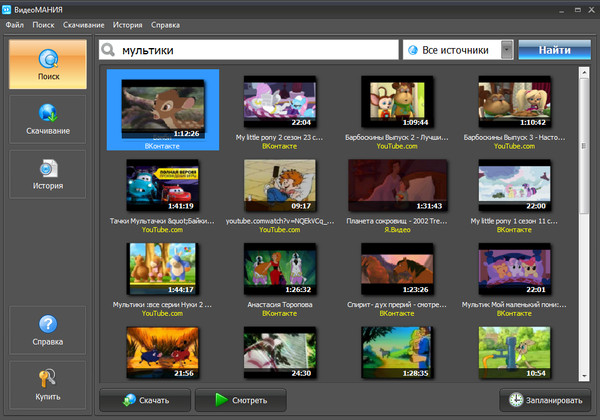This screenshot has width=600, height=420.
Task: Click the title 'Планета сокровищ - 2002 Tre…'
Action: coord(397,221)
